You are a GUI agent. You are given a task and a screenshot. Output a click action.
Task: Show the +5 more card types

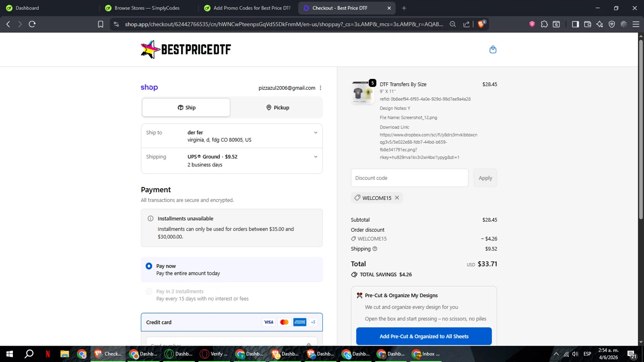click(313, 322)
